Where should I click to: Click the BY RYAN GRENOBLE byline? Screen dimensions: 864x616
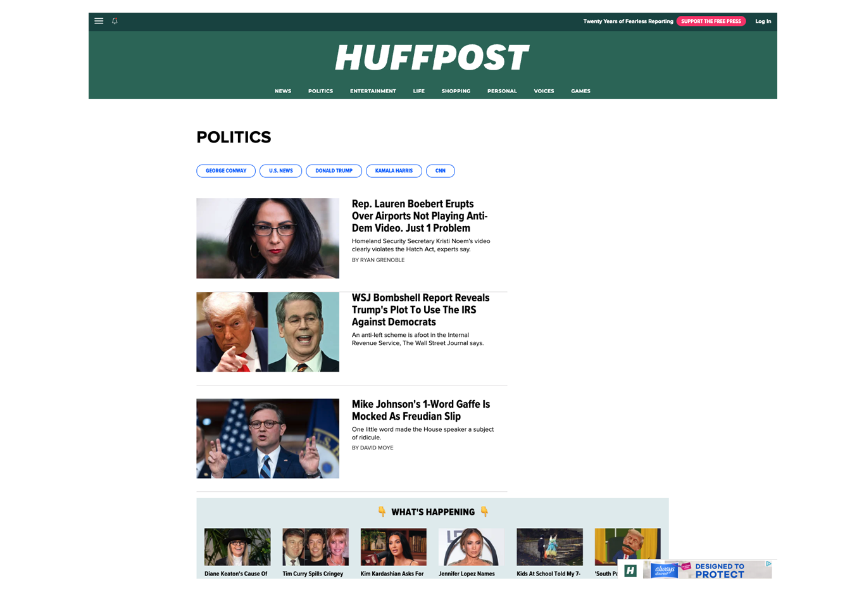pos(378,260)
